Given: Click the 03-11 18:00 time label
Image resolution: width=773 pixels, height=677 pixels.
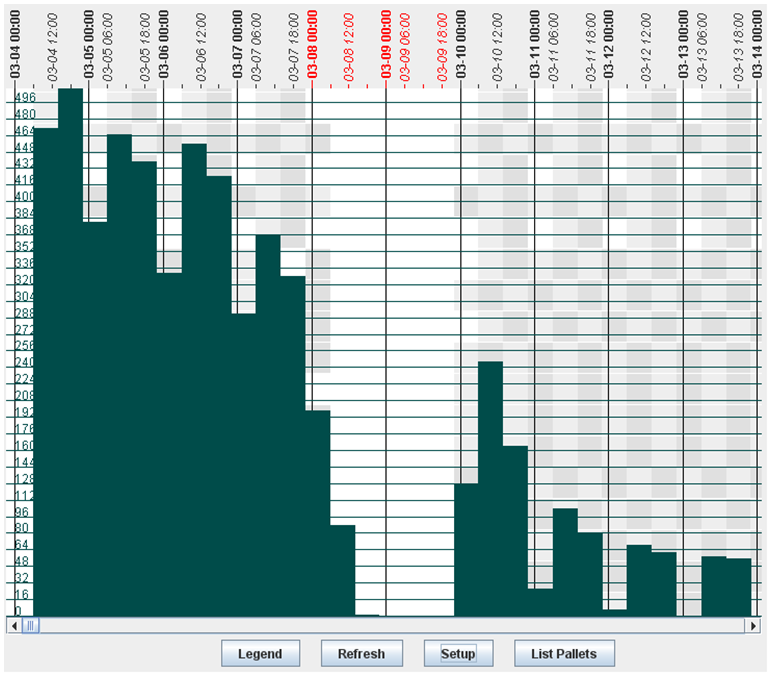Looking at the screenshot, I should pos(591,47).
